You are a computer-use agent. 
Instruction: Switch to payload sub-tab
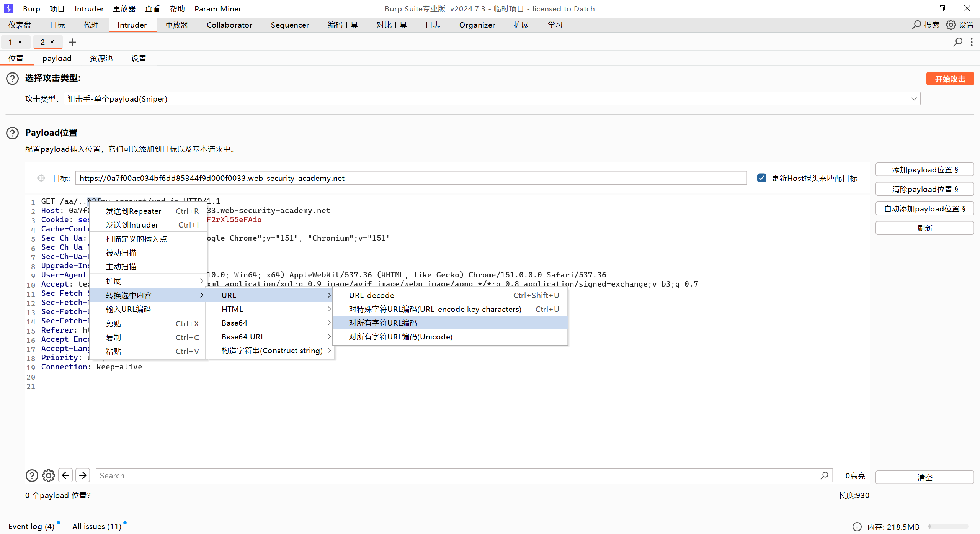coord(57,58)
